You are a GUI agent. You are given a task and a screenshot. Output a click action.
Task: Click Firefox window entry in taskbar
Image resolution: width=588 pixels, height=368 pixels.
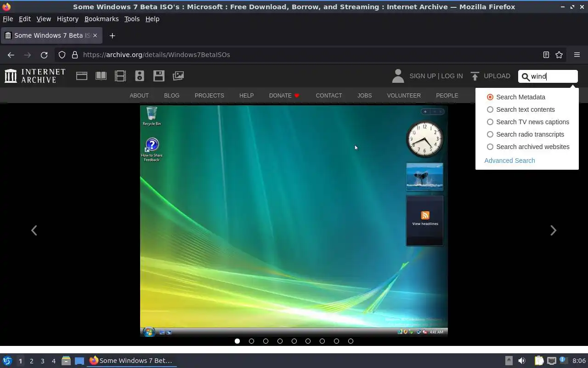coord(132,361)
